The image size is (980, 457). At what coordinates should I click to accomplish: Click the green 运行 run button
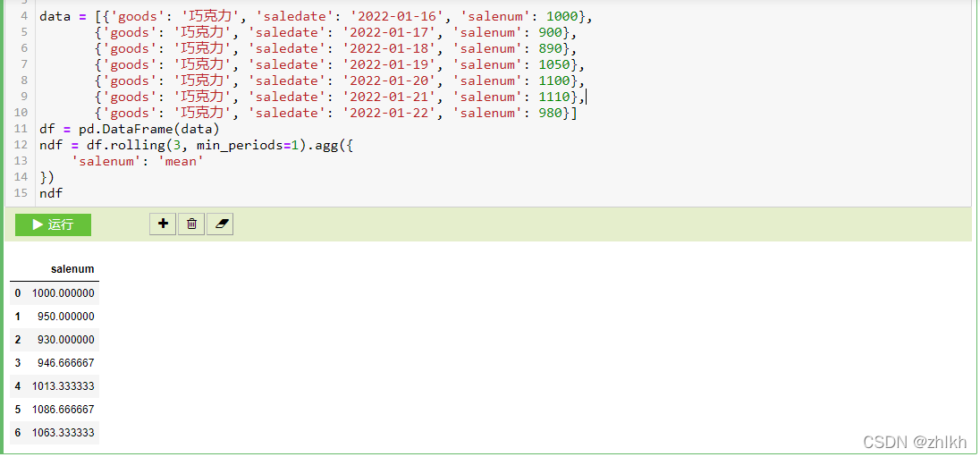pos(53,224)
